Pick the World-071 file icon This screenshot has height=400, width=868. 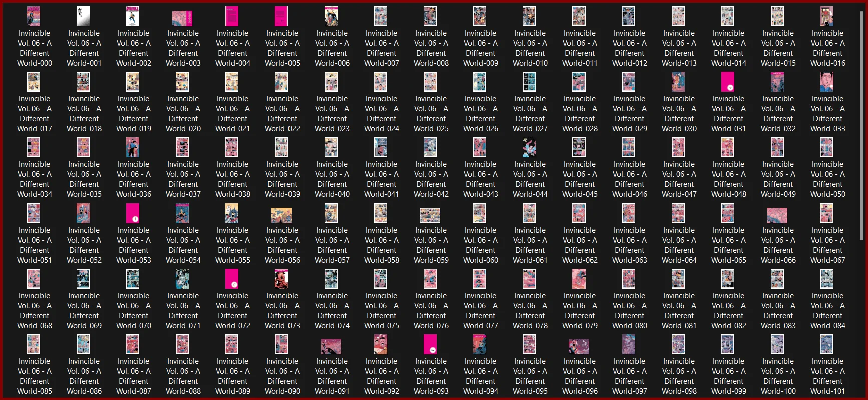point(182,279)
